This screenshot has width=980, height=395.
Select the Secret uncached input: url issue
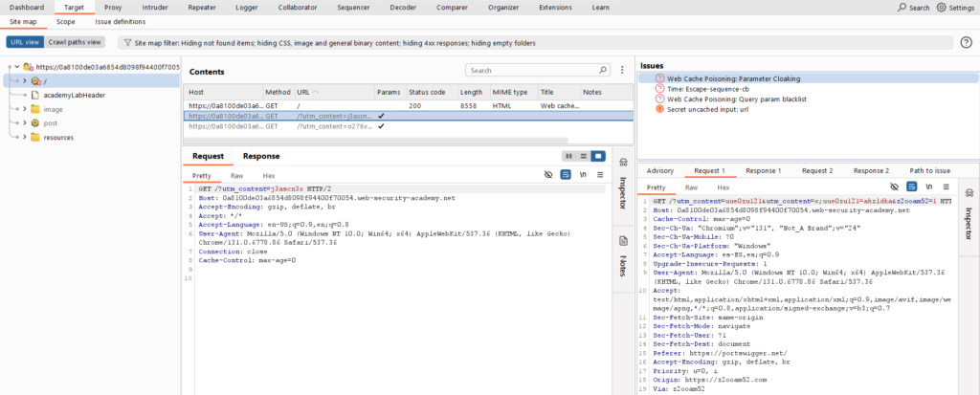pos(709,109)
